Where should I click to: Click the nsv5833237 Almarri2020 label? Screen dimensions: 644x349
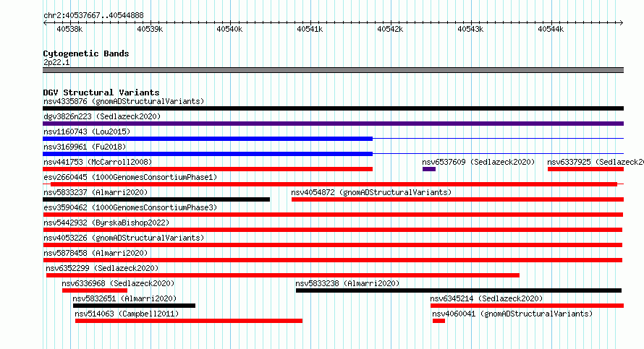pos(96,192)
